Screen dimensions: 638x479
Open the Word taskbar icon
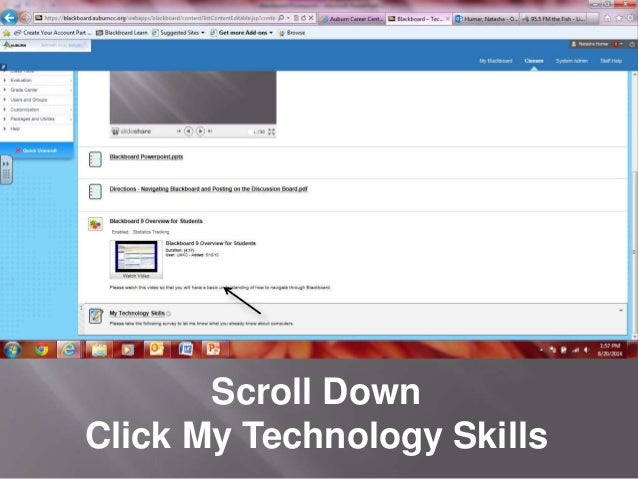click(186, 349)
